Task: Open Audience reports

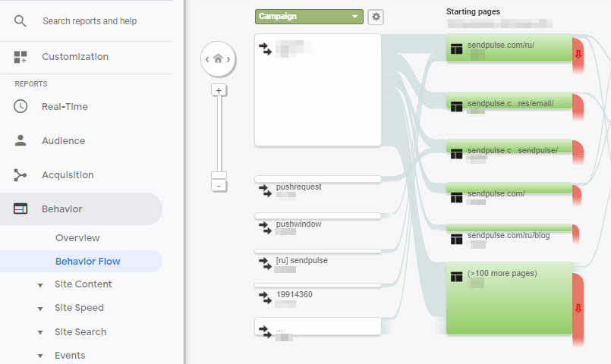Action: coord(64,141)
